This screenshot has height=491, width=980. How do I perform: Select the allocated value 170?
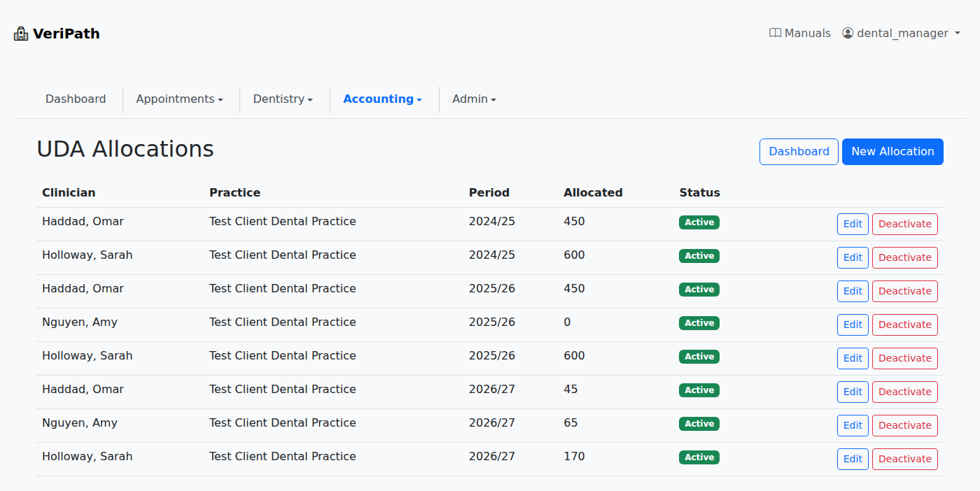(574, 456)
